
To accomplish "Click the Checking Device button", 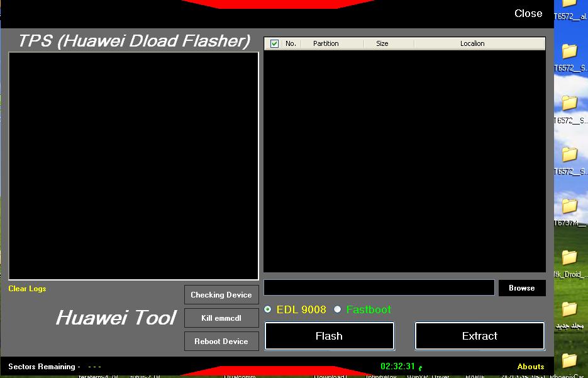I will pos(221,295).
